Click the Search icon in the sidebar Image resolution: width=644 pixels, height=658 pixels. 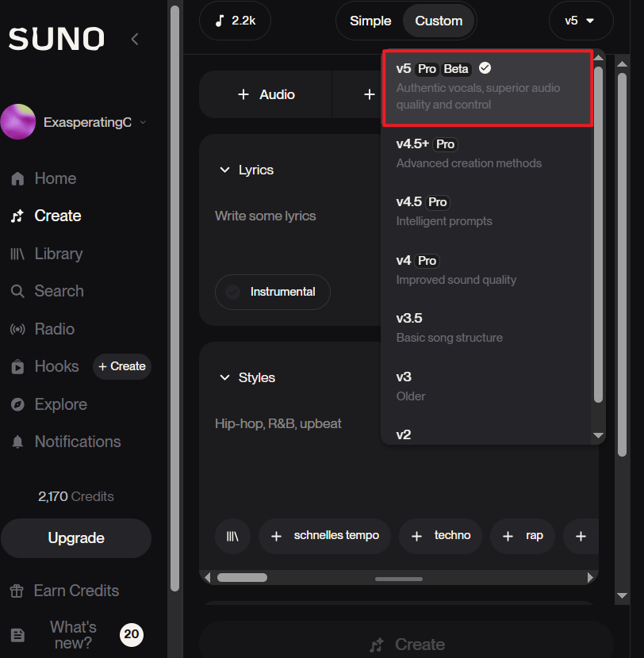17,291
